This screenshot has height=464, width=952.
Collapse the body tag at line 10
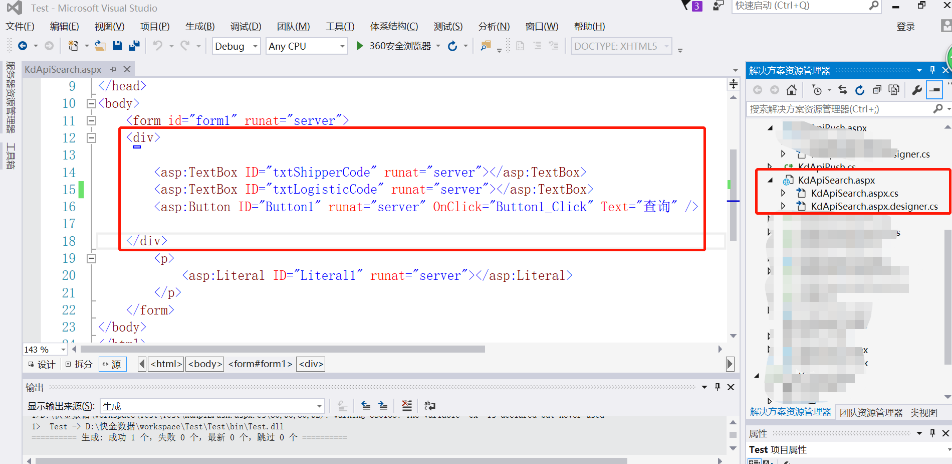pyautogui.click(x=92, y=103)
